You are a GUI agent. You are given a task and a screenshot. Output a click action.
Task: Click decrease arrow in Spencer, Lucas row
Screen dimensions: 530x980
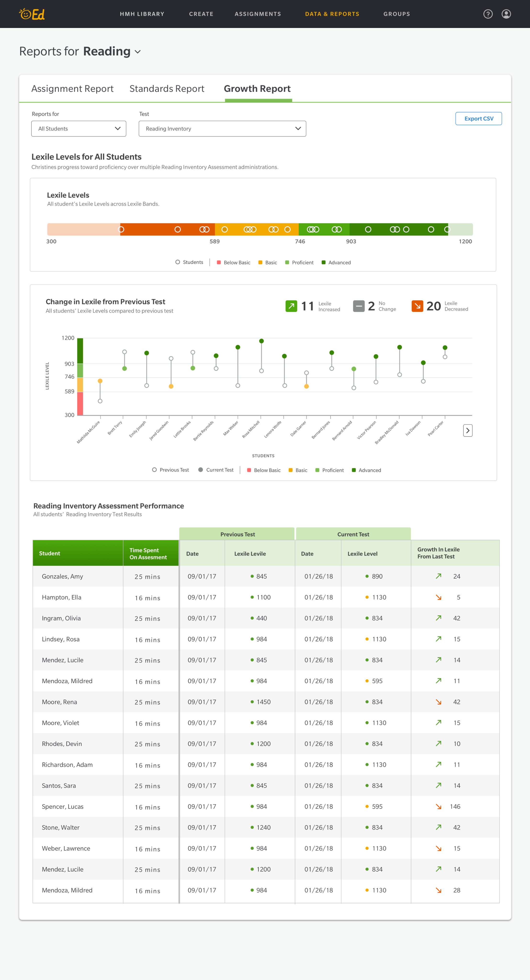coord(439,806)
